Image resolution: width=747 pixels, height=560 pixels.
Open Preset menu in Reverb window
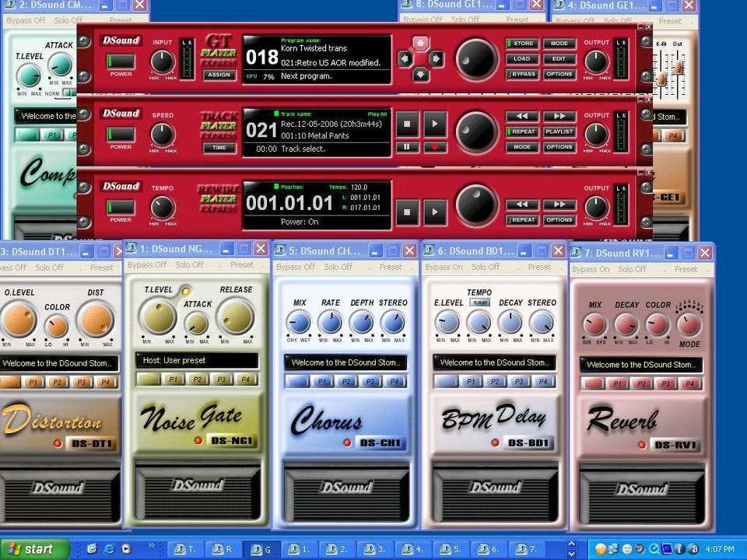(x=686, y=269)
